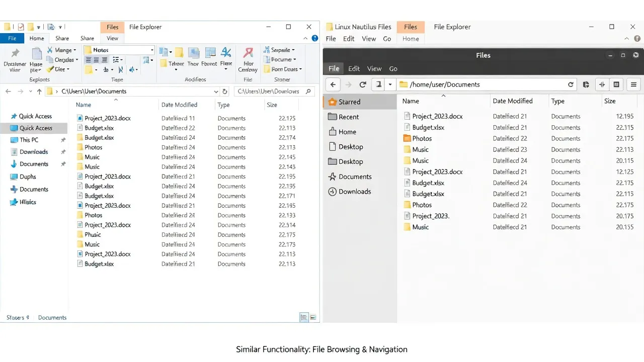Refresh the File Explorer address bar
The image size is (644, 362).
point(225,92)
